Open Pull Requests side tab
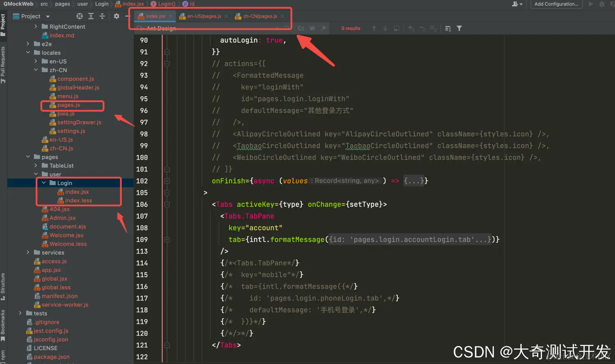The image size is (615, 364). pyautogui.click(x=3, y=65)
